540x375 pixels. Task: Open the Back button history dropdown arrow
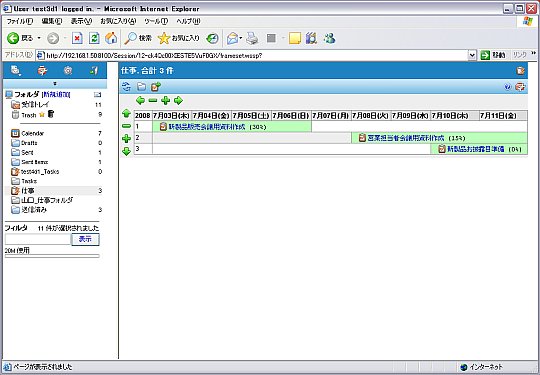pos(39,38)
